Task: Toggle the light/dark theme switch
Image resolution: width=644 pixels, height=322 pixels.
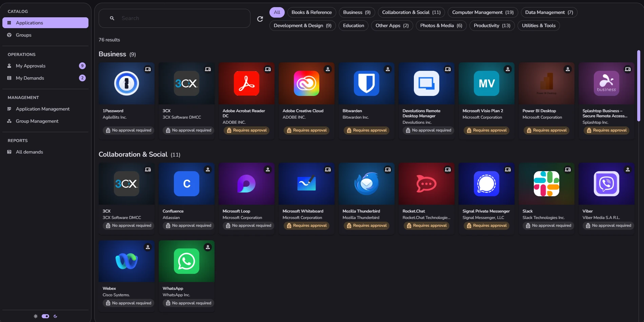Action: [x=45, y=316]
